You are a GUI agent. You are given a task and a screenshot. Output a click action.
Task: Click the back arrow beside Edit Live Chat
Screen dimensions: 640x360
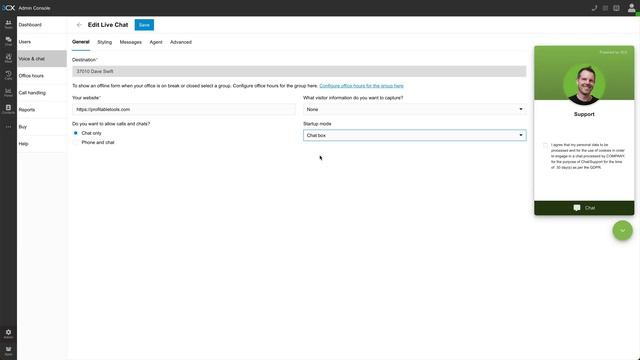(x=79, y=25)
